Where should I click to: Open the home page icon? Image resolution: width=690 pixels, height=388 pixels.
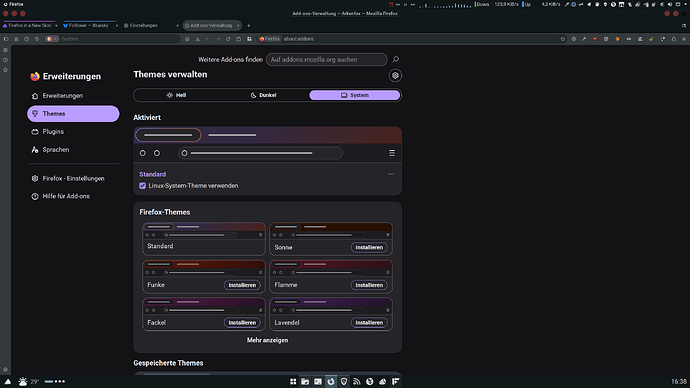click(x=187, y=39)
